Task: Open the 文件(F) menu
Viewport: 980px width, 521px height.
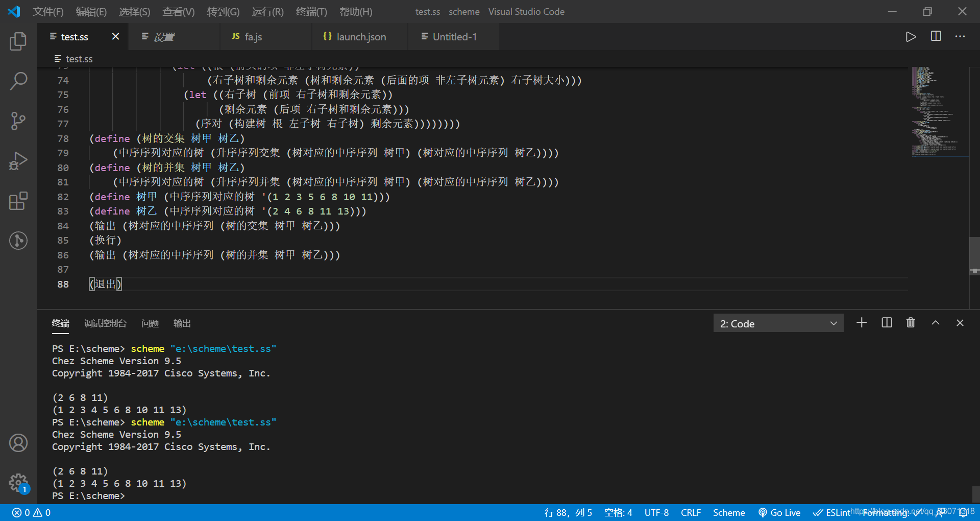Action: (x=48, y=12)
